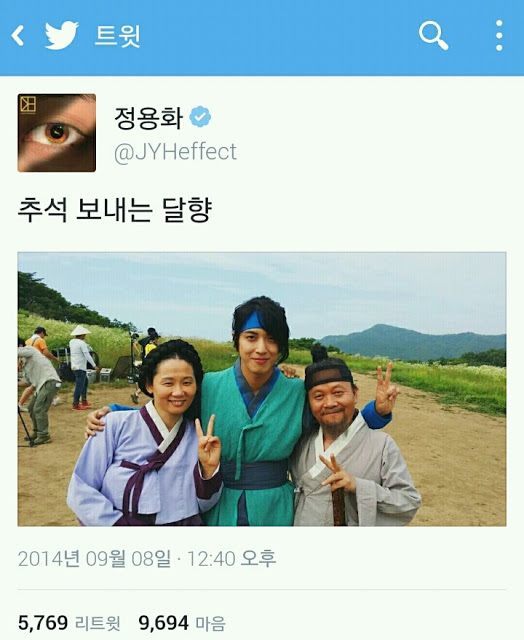
Task: Tap the tweet text 추석 보내는 달향
Action: (115, 210)
